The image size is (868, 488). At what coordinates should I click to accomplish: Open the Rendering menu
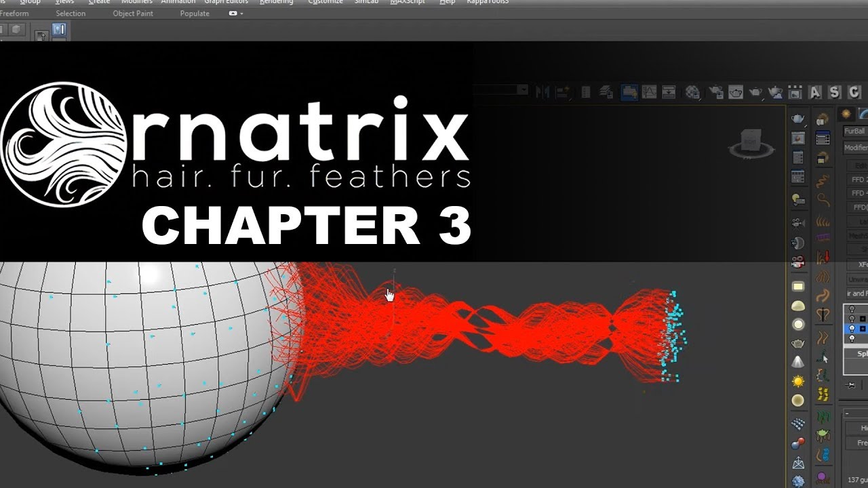277,2
